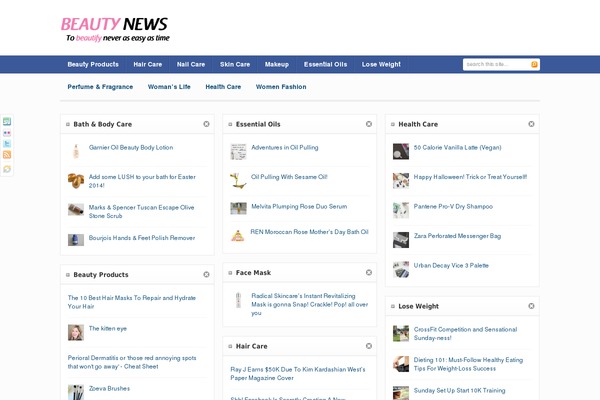Open the Twitter icon in left sidebar
Screen dimensions: 600x400
[7, 144]
